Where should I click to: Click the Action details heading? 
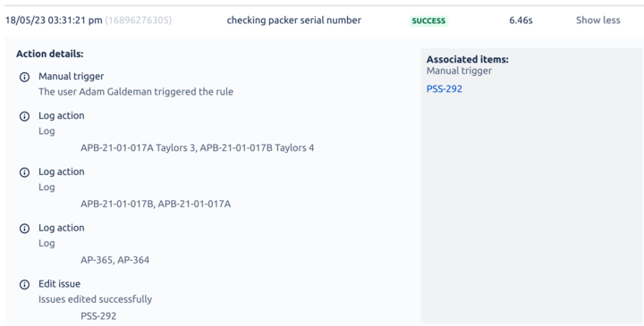[x=50, y=54]
